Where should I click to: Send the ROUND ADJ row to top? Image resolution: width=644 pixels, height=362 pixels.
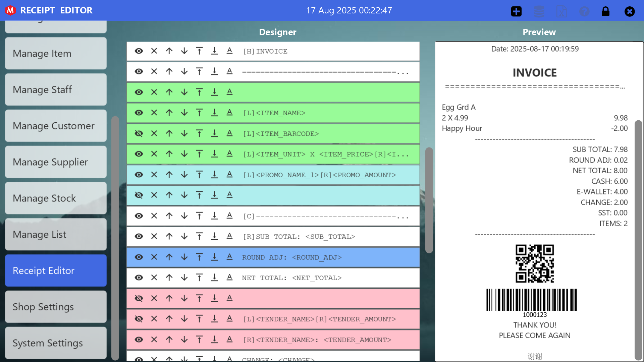point(199,257)
